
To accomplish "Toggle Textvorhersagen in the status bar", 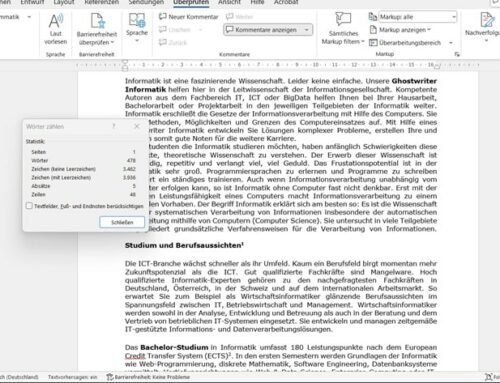I will tap(72, 377).
